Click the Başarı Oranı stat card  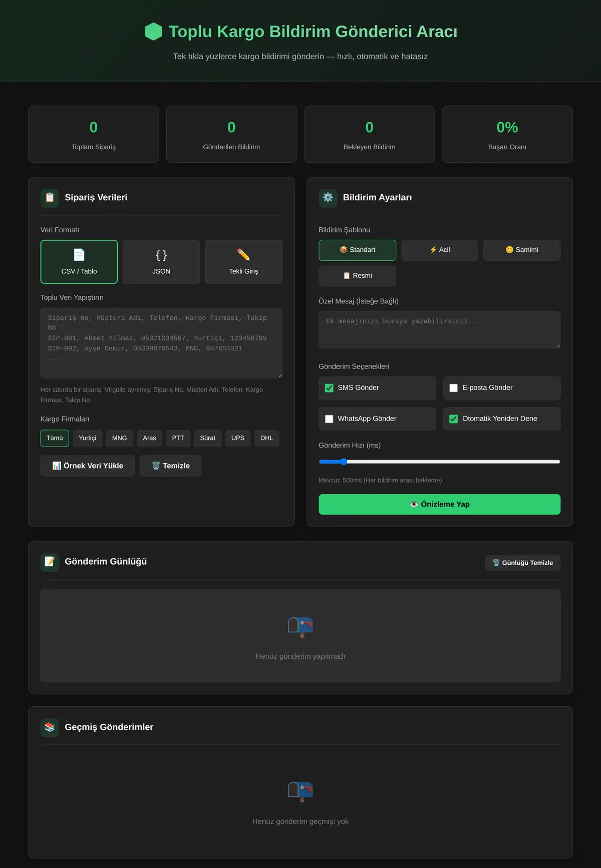(507, 134)
